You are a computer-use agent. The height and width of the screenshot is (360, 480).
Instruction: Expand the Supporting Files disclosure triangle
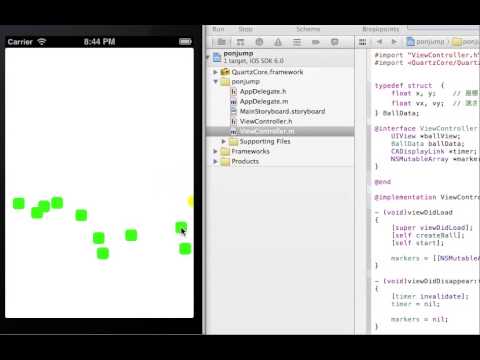coord(224,141)
